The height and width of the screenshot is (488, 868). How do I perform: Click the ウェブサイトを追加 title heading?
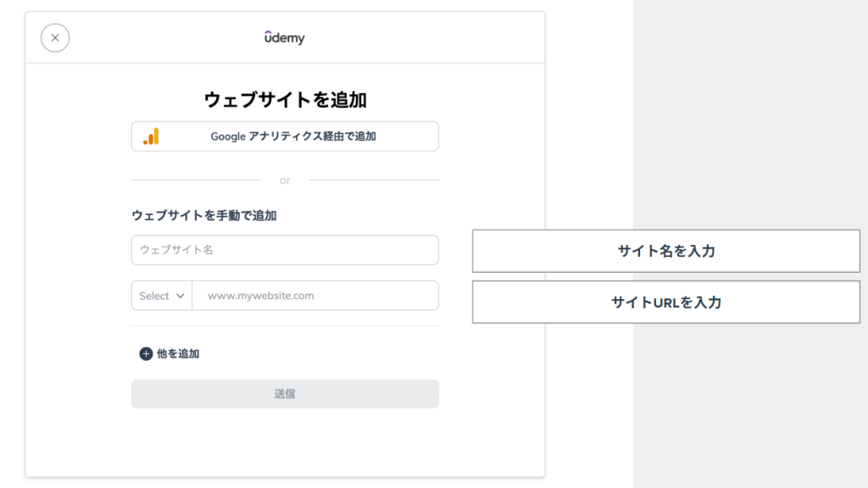click(285, 100)
